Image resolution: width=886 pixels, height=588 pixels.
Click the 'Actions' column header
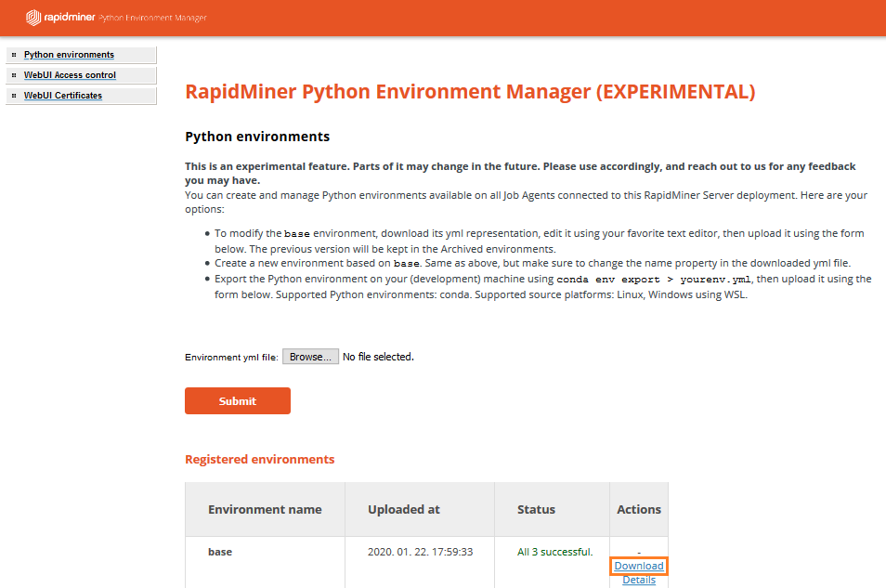(x=639, y=509)
